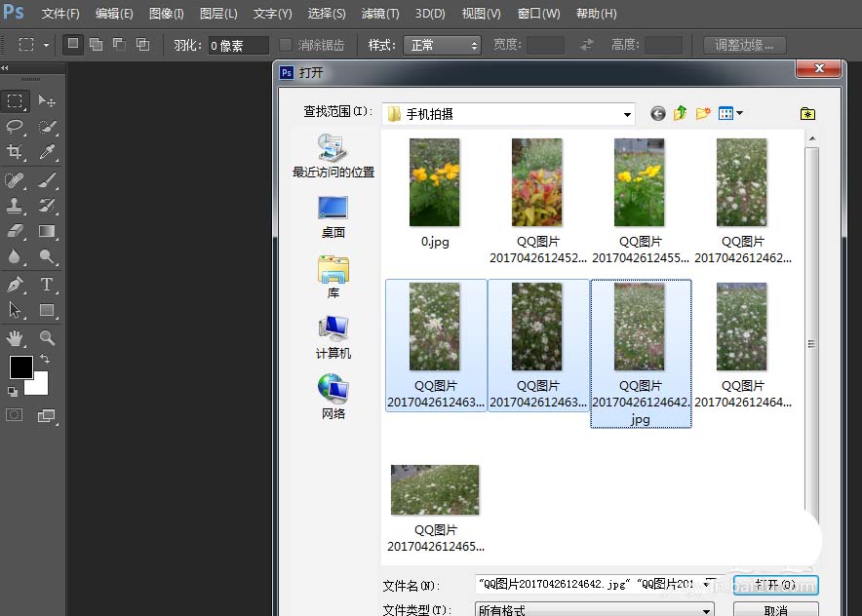Go to 最近访问的位置 recent places
Image resolution: width=862 pixels, height=616 pixels.
(x=333, y=156)
